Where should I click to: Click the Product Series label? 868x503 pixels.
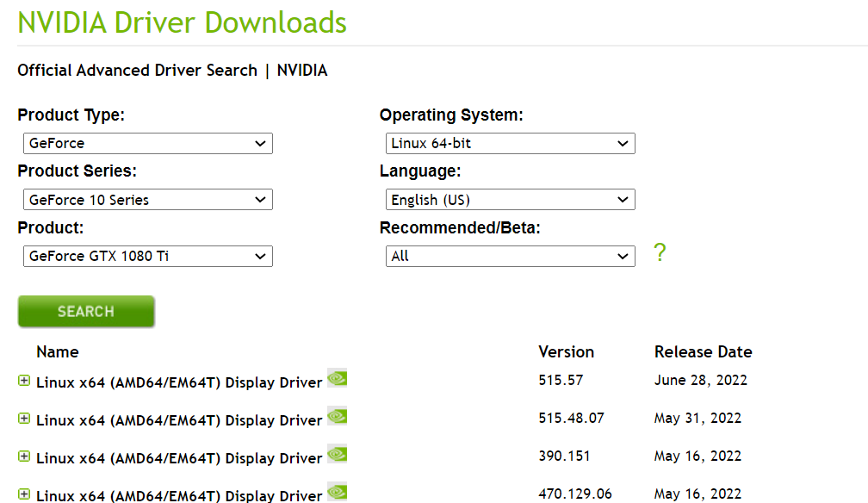point(77,171)
